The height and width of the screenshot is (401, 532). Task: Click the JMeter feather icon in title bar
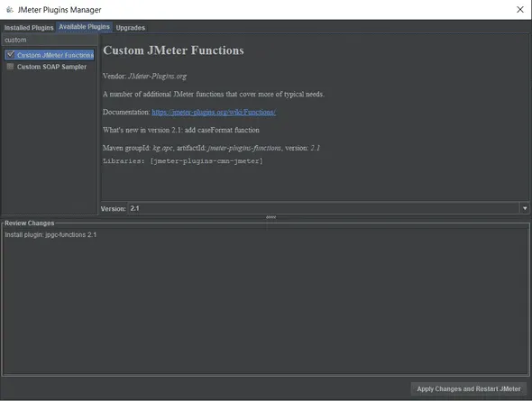click(x=10, y=10)
